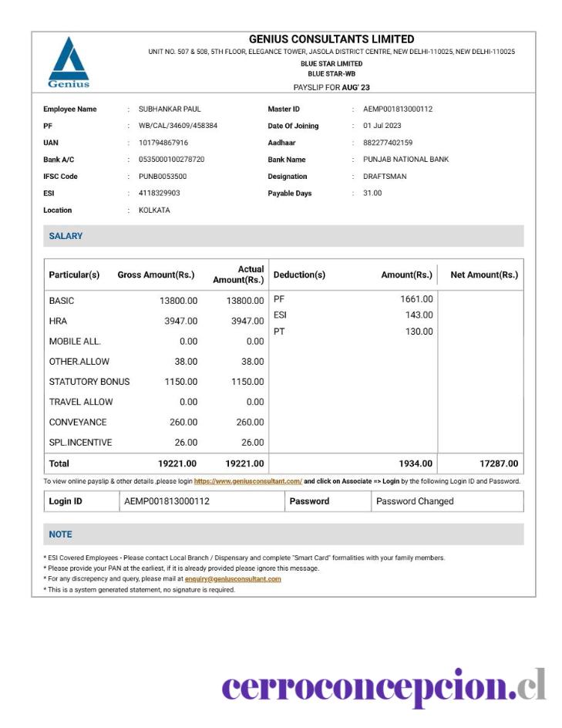Click the Password label cell

[328, 501]
